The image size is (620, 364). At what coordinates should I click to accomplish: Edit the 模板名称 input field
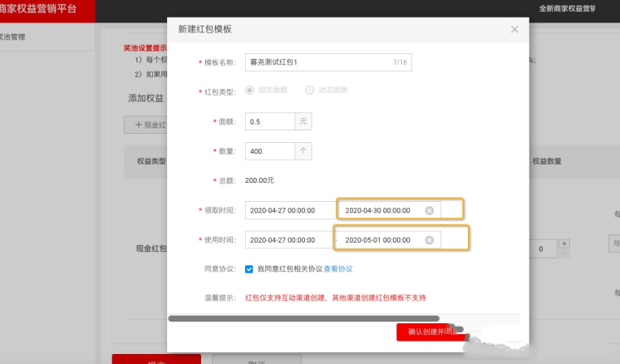[328, 62]
